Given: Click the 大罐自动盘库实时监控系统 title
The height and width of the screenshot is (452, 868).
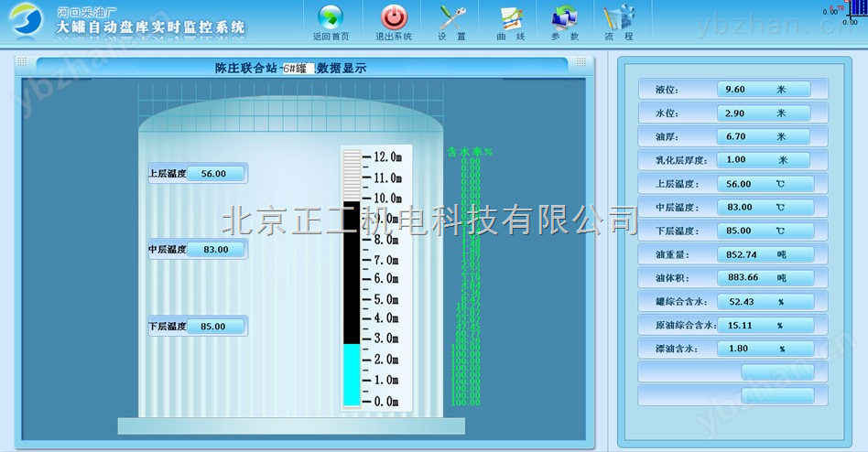Looking at the screenshot, I should 150,27.
